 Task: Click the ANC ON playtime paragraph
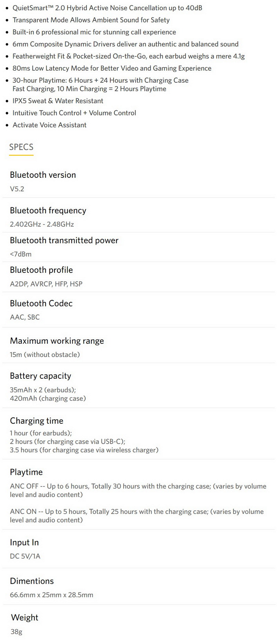tap(137, 516)
